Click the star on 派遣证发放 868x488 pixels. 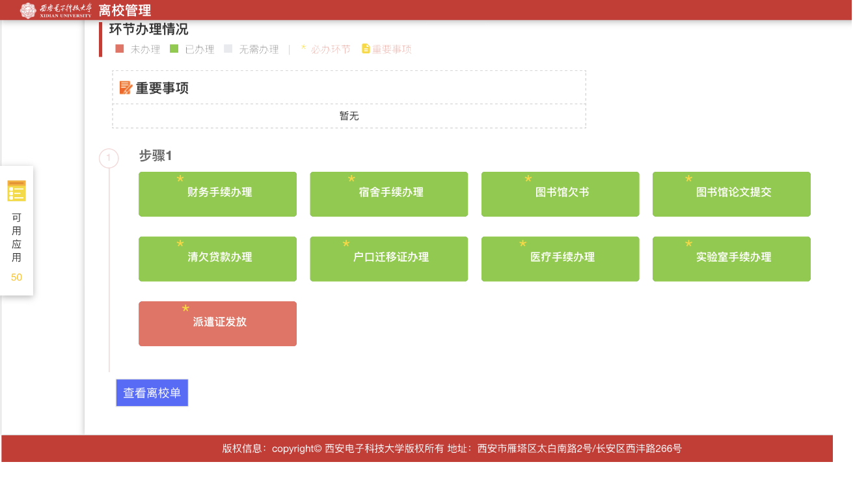coord(185,308)
